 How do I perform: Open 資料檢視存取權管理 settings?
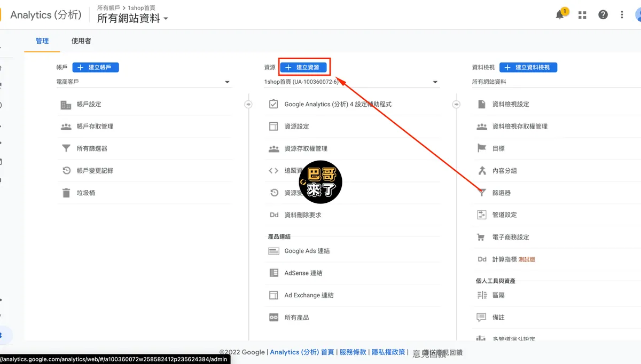coord(520,126)
